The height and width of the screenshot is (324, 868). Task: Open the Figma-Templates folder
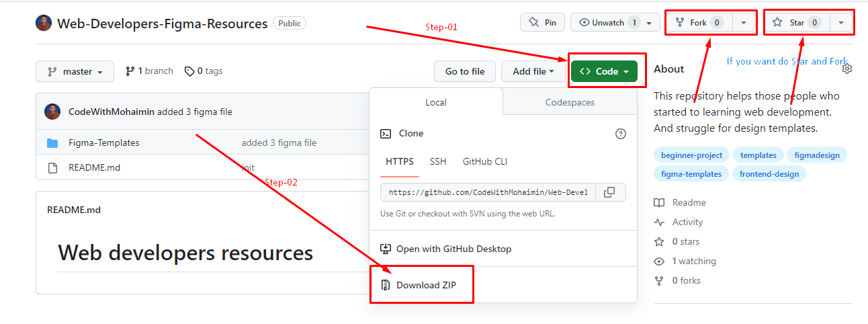click(x=104, y=143)
